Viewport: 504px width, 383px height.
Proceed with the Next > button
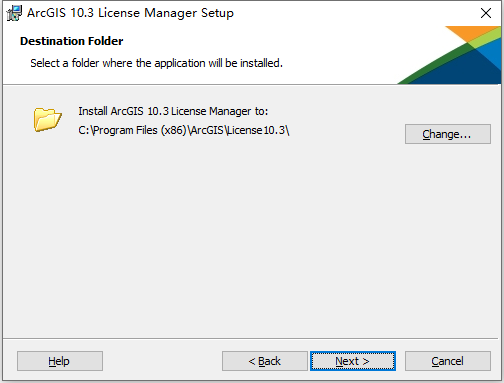coord(353,361)
